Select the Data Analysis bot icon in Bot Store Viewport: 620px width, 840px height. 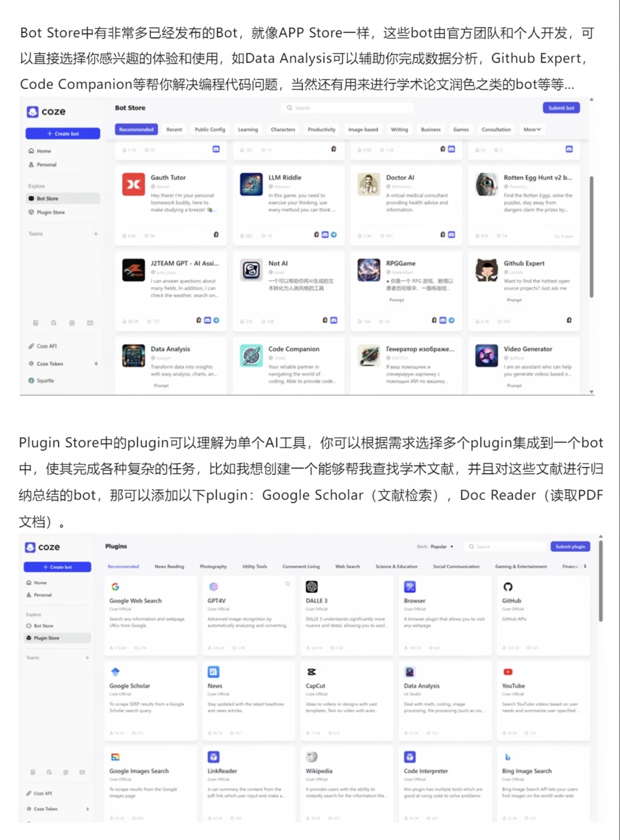pyautogui.click(x=133, y=356)
